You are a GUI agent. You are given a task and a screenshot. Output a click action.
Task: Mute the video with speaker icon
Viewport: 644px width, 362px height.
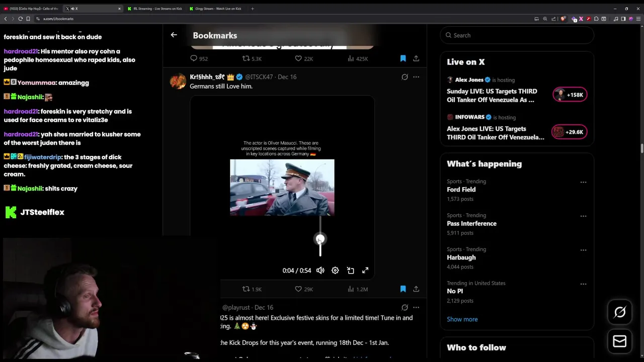320,270
